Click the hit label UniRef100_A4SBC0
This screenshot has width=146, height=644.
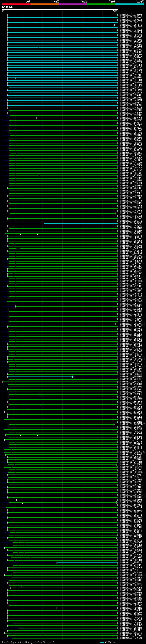coord(131,233)
